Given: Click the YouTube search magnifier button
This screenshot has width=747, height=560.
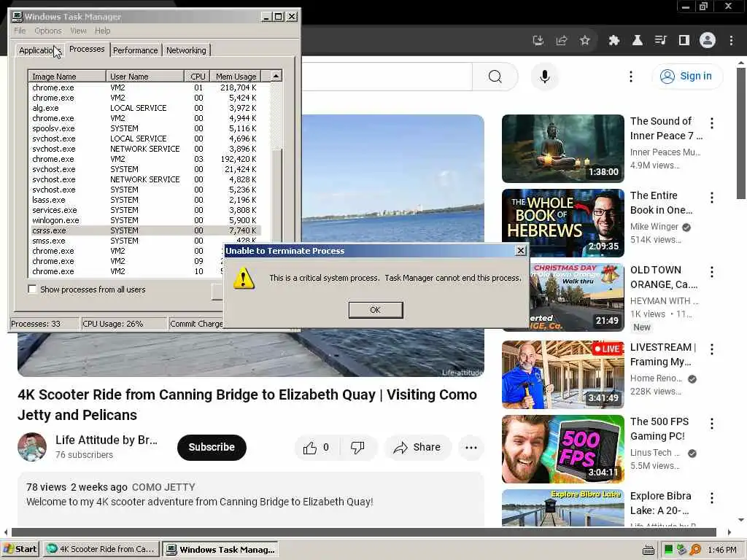Looking at the screenshot, I should [495, 77].
